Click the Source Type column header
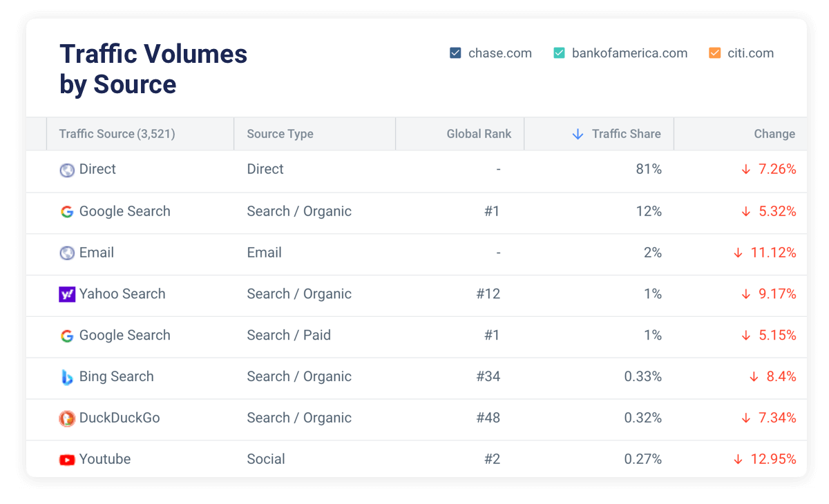 tap(280, 134)
